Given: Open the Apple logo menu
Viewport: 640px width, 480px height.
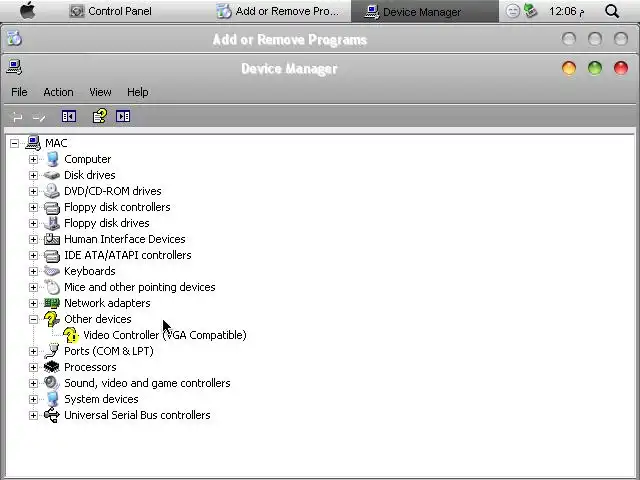Looking at the screenshot, I should click(27, 10).
